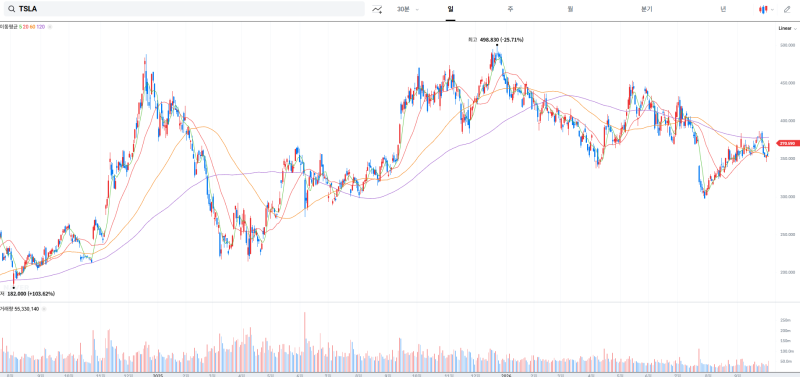Close the moving average indicator legend

(x=49, y=27)
